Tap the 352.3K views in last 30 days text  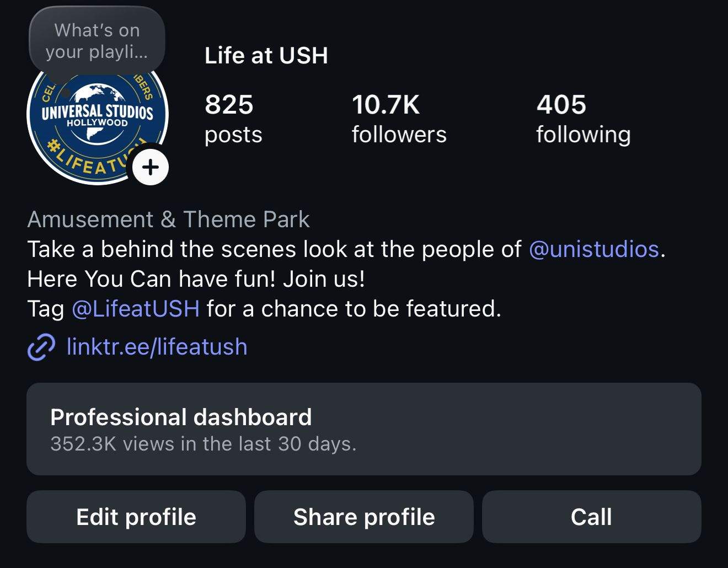[x=204, y=444]
